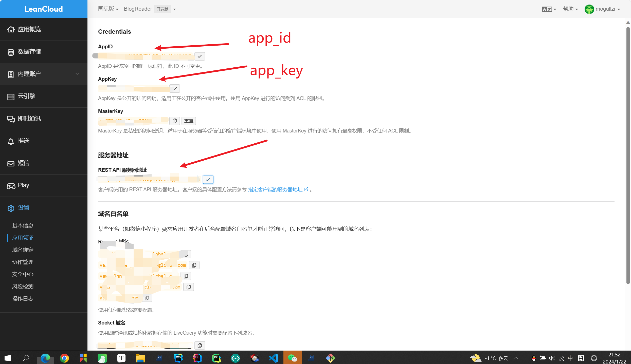This screenshot has width=631, height=364.
Task: Click the scrollbar up arrow
Action: [x=628, y=23]
